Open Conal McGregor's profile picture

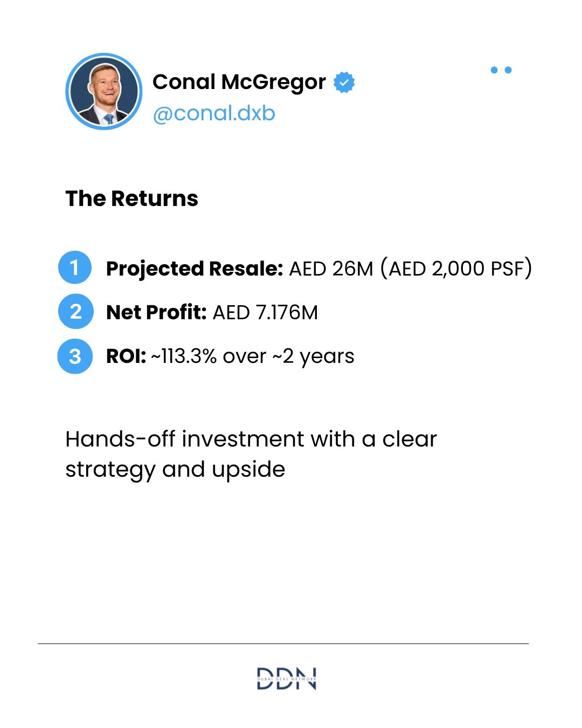pos(103,91)
